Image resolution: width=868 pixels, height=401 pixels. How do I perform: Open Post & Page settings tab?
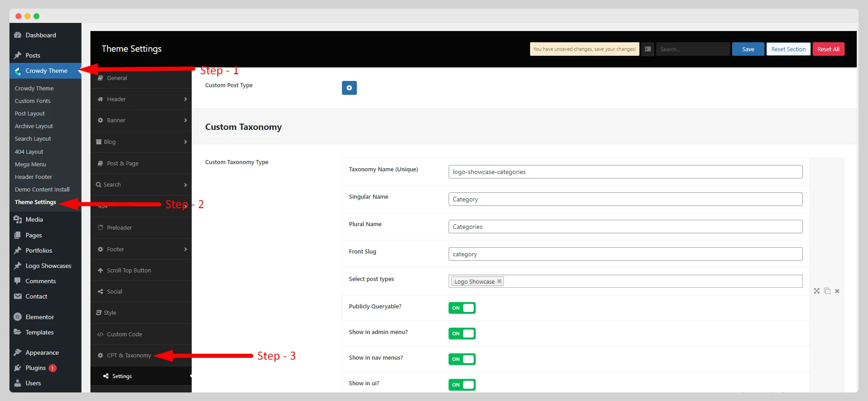(141, 164)
